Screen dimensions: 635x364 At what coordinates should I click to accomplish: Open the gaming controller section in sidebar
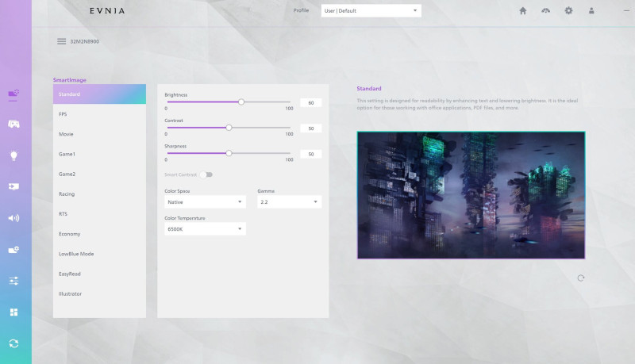tap(13, 125)
